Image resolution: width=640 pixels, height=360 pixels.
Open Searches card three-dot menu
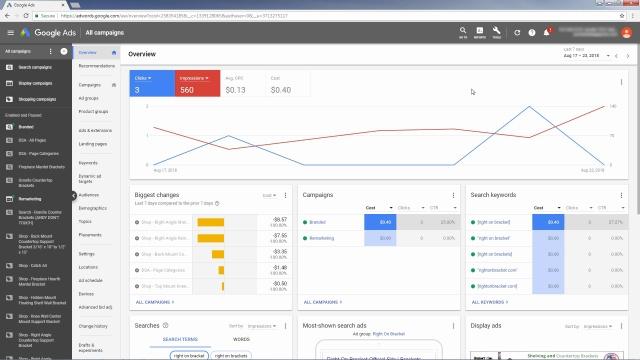(285, 326)
